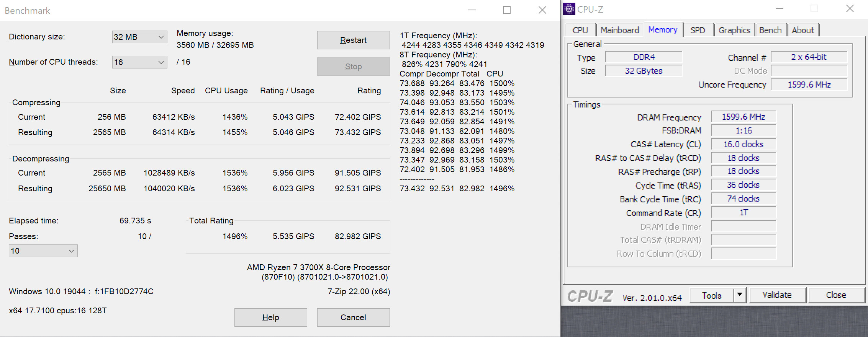Click final summary row 73.432 92.531 82.982

pyautogui.click(x=457, y=189)
